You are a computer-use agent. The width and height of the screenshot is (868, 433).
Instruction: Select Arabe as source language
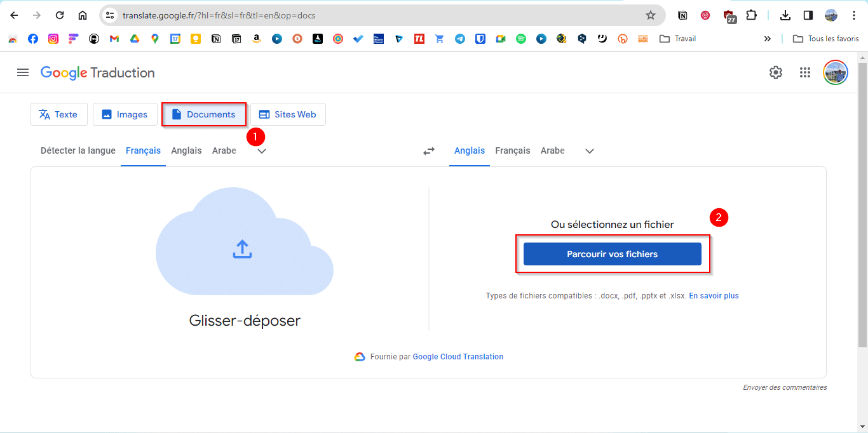point(224,150)
